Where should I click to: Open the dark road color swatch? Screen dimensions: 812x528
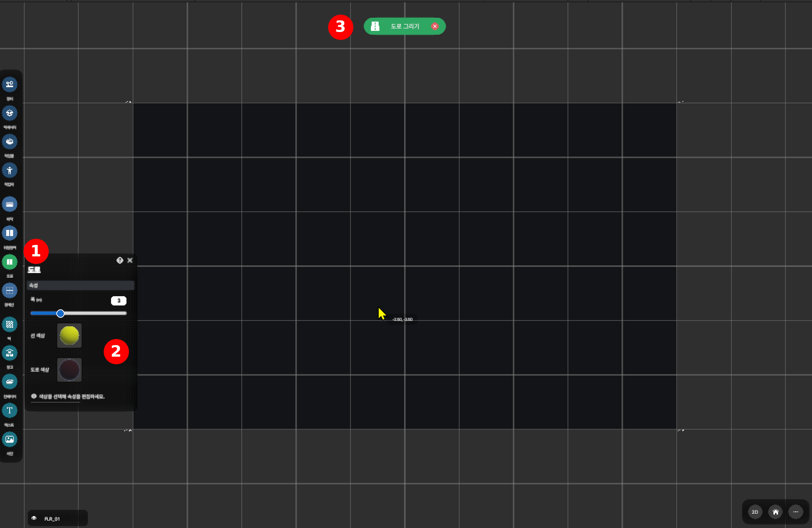coord(69,370)
